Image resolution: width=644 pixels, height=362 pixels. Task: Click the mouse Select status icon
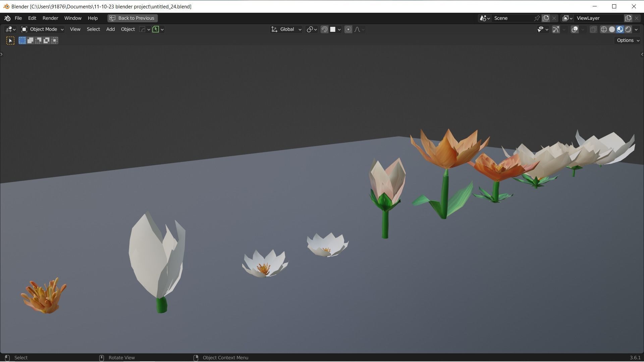click(x=7, y=358)
